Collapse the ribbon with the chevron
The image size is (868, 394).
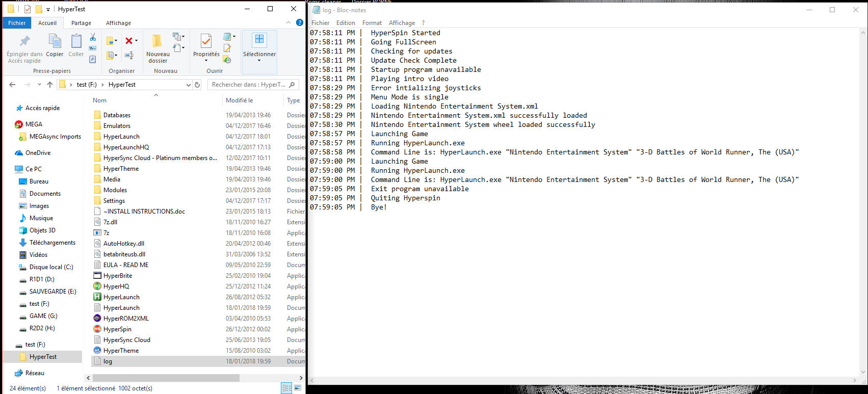tap(288, 22)
